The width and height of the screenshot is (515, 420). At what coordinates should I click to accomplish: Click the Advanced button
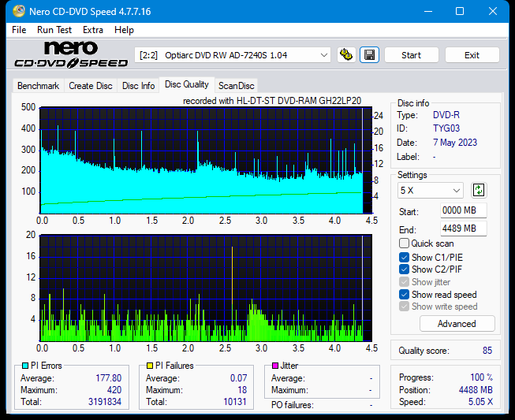[457, 324]
